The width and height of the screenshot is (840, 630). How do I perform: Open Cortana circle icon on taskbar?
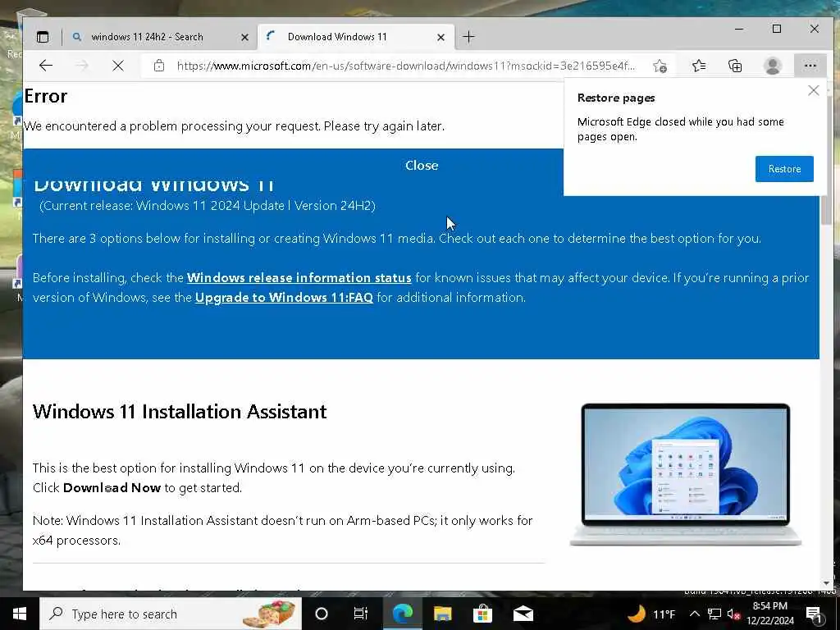(322, 614)
